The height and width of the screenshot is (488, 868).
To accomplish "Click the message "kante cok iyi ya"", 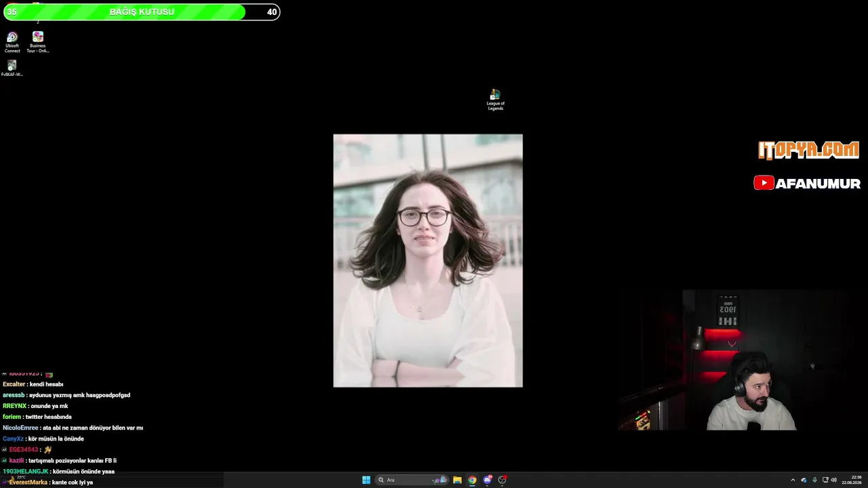I will (x=73, y=482).
